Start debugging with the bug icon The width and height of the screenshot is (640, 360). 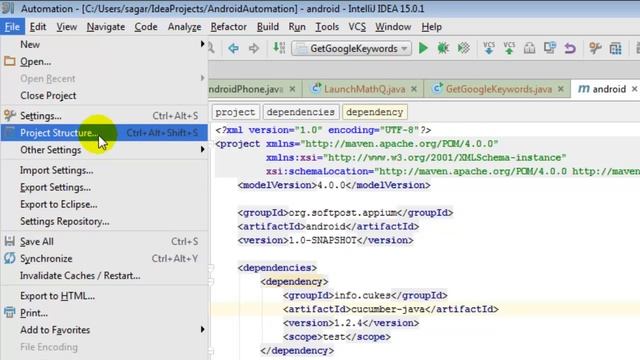point(443,48)
